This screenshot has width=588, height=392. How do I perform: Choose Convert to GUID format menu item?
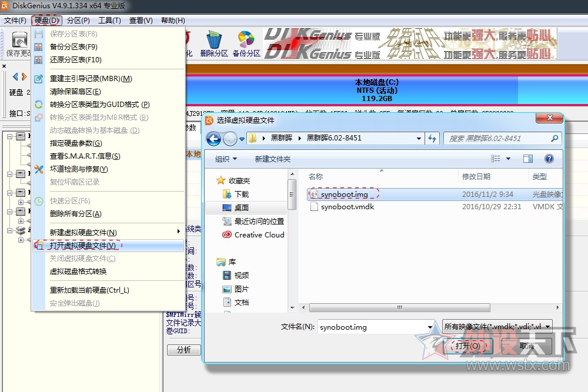pyautogui.click(x=108, y=105)
